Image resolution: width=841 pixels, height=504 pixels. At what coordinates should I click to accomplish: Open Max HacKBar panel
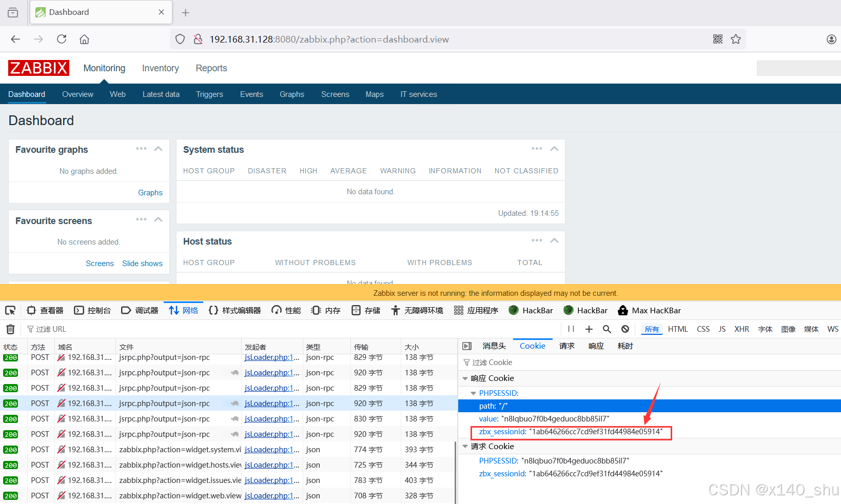649,310
